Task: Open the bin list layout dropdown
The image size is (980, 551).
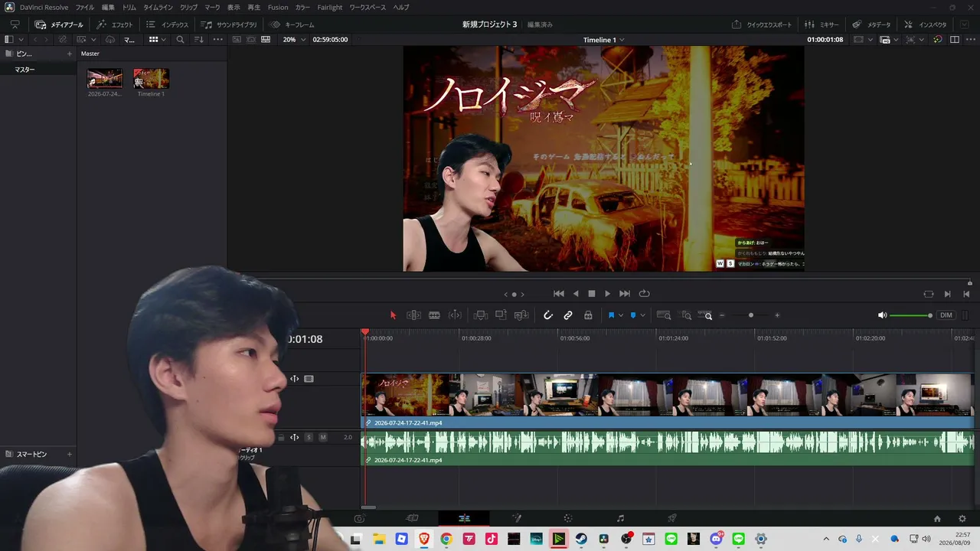Action: [x=14, y=40]
